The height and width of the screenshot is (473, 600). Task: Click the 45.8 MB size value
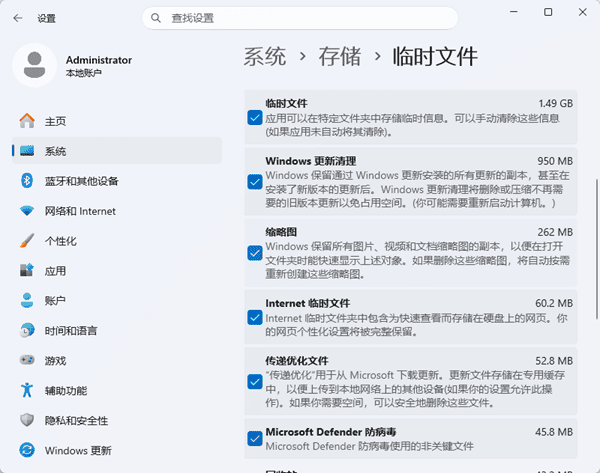tap(554, 432)
